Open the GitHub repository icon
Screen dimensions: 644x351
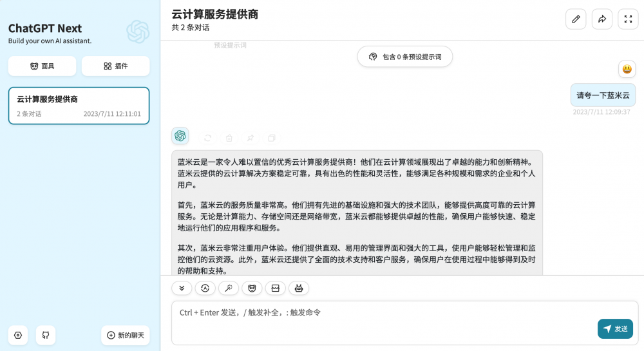(x=46, y=335)
